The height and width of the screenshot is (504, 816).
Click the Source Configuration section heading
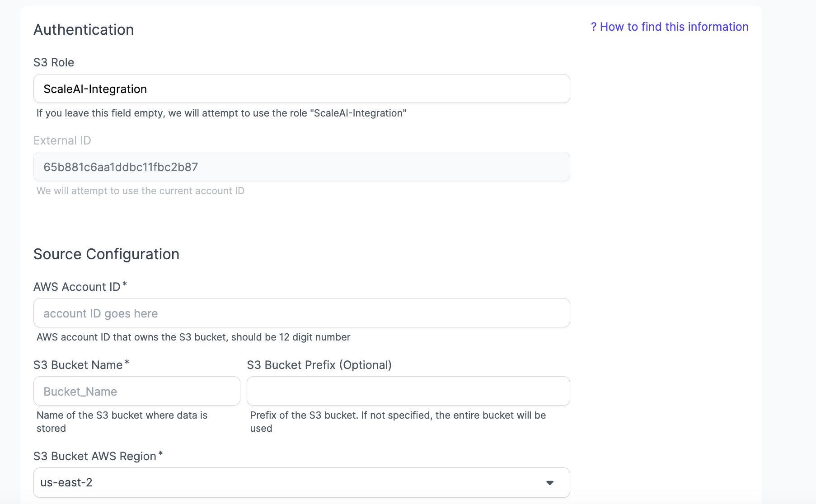(106, 254)
